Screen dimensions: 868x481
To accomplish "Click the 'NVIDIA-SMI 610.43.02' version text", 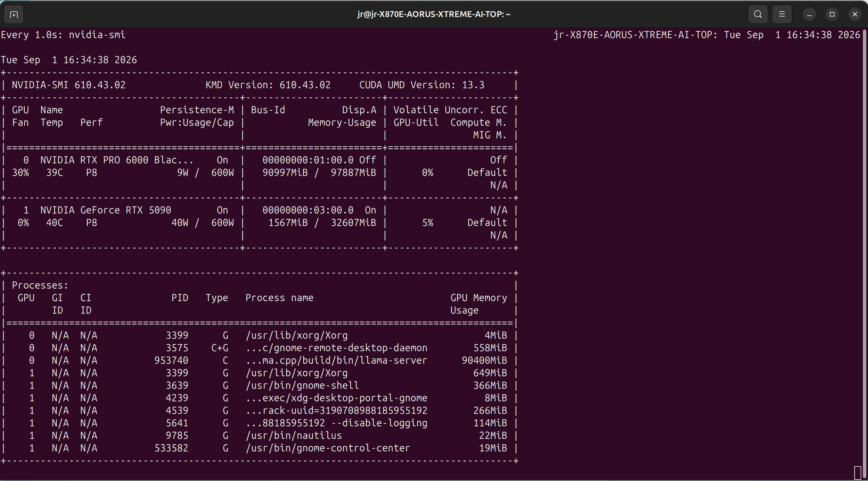I will click(69, 85).
